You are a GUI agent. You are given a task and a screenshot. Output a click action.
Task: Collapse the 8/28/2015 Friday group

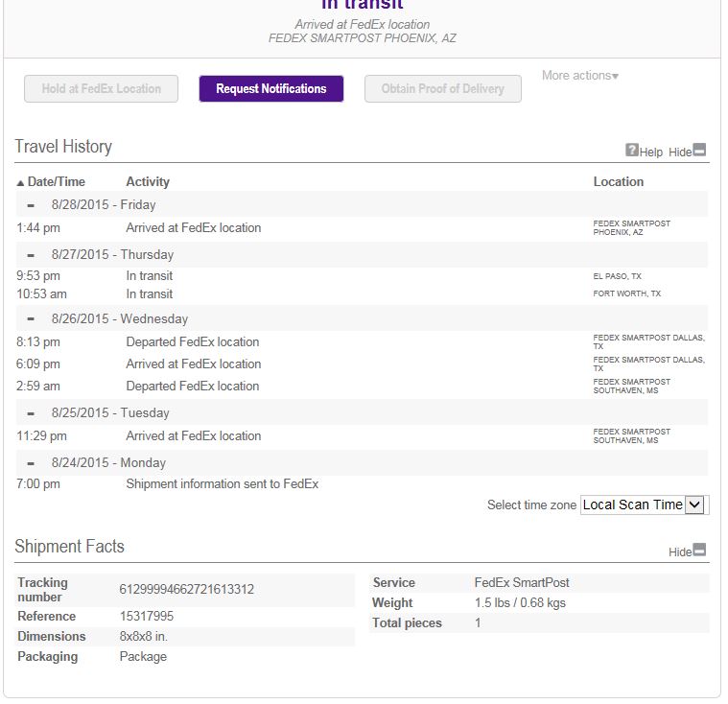point(31,205)
